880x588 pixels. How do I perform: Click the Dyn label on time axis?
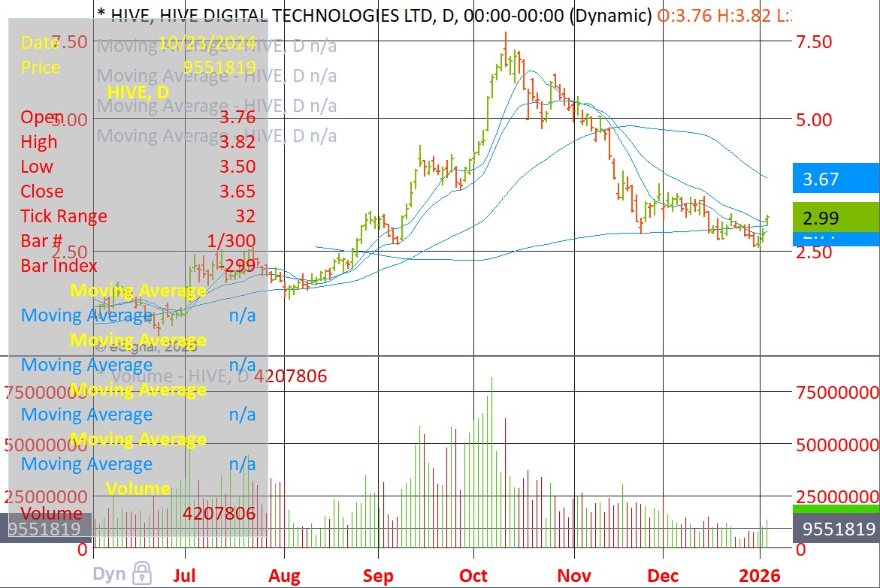click(109, 574)
